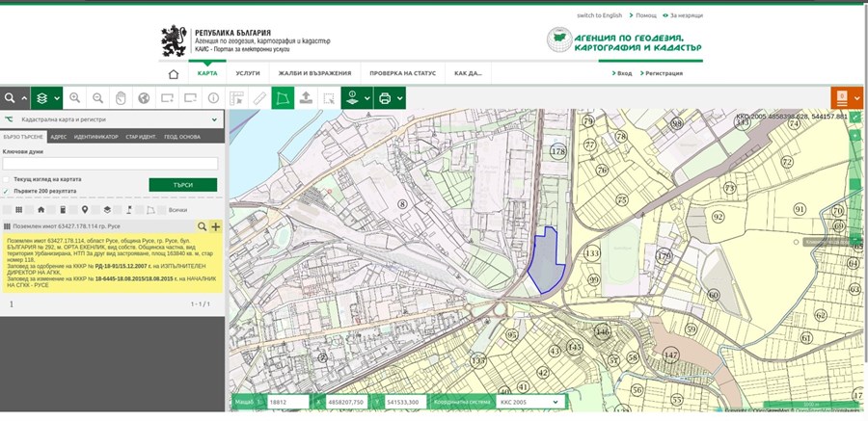This screenshot has width=868, height=421.
Task: Check the 'Текущ изглед на картата' checkbox
Action: pyautogui.click(x=7, y=179)
